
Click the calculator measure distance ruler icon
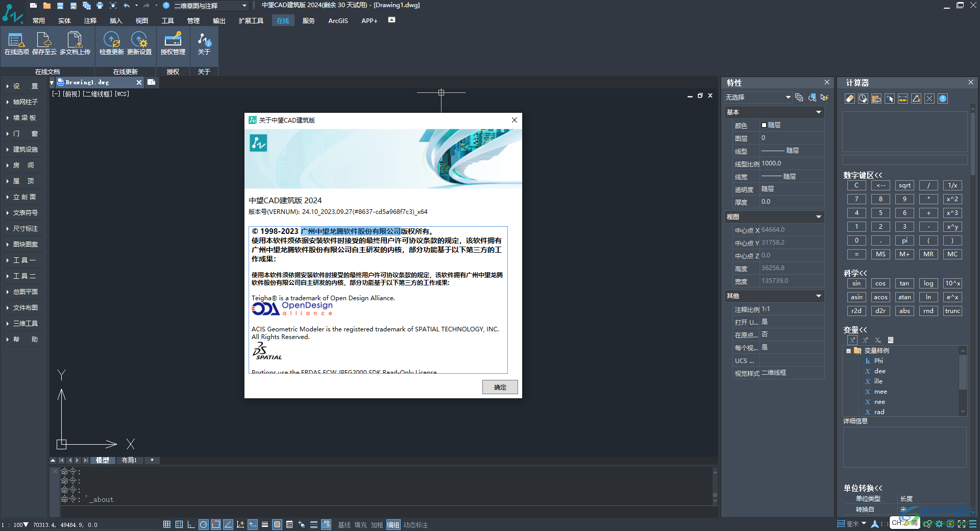(902, 99)
